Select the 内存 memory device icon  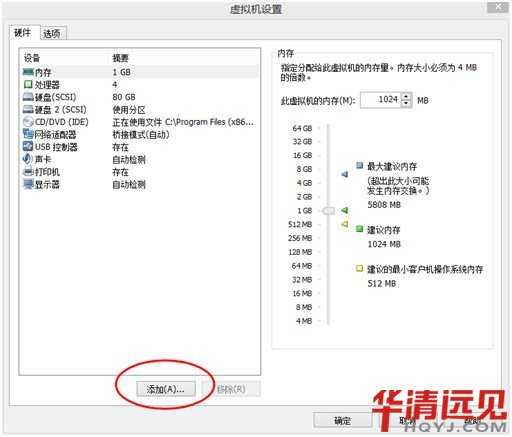28,72
